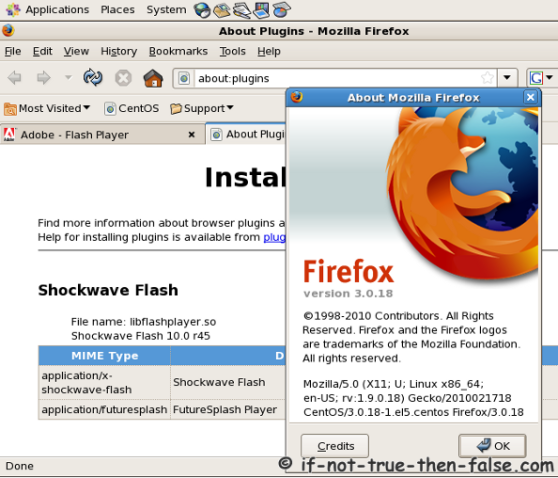Click OK in About Mozilla Firefox dialog
Screen dimensions: 558x478
click(492, 445)
